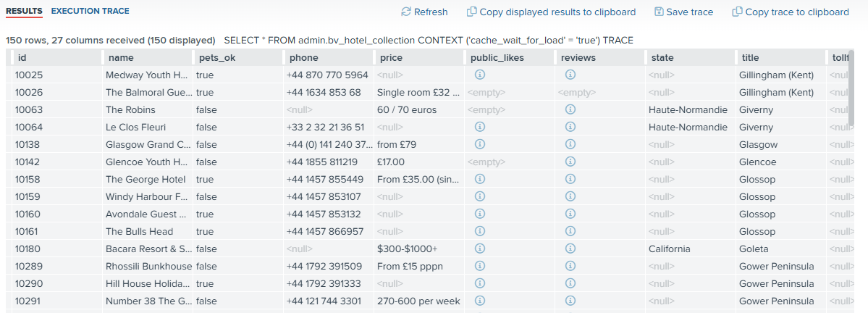Open reviews info icon for row 10138
Image resolution: width=868 pixels, height=313 pixels.
point(570,144)
